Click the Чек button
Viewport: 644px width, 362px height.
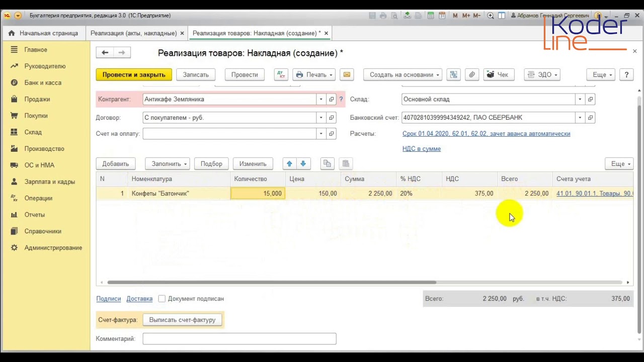click(x=499, y=74)
